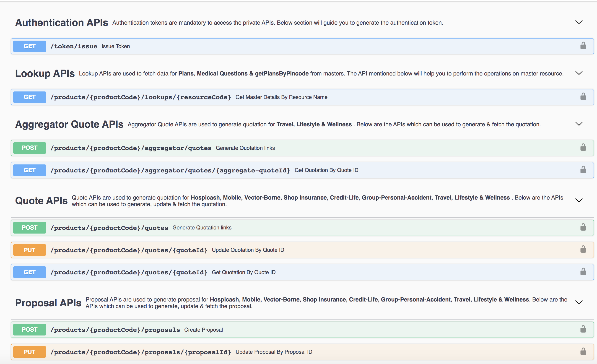Click lock icon on POST aggregator quotes row
The height and width of the screenshot is (364, 597).
point(583,147)
